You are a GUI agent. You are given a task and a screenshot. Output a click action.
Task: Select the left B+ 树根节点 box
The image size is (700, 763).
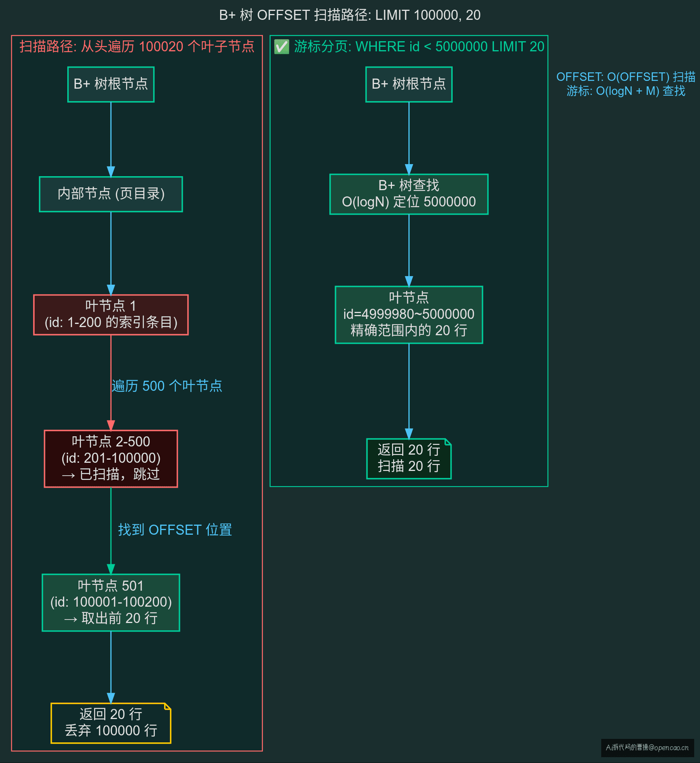click(x=111, y=84)
